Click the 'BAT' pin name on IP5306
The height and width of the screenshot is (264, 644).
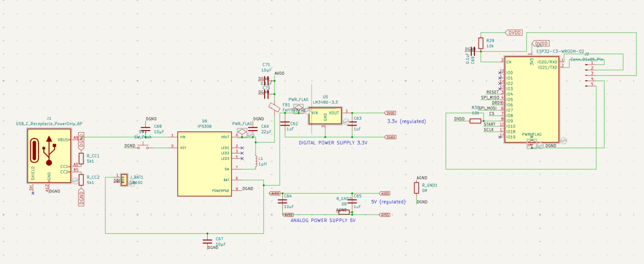[x=226, y=180]
